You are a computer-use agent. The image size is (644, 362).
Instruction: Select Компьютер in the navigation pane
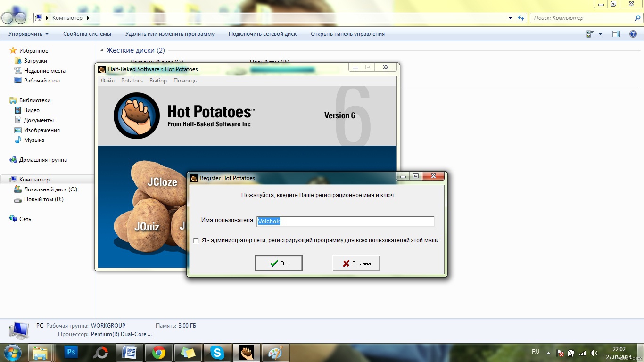pos(34,180)
